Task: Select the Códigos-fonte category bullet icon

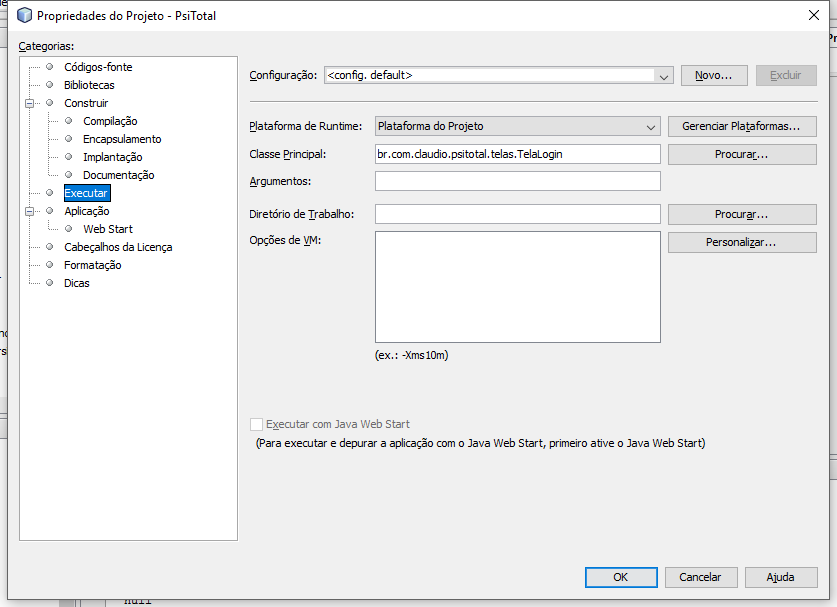Action: click(x=50, y=67)
